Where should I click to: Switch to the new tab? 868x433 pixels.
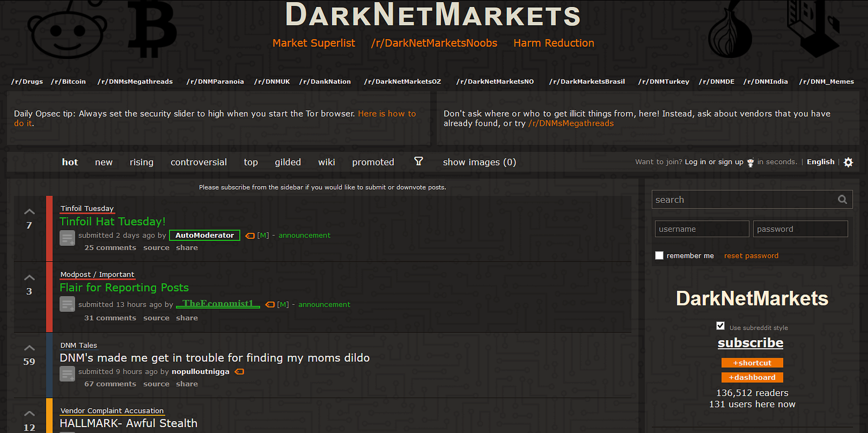(104, 162)
